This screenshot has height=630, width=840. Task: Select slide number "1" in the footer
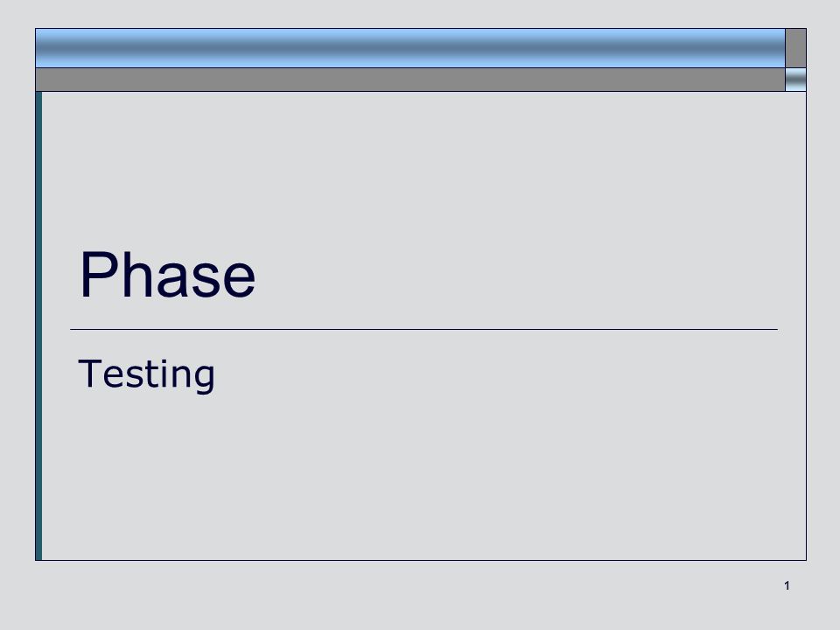787,585
